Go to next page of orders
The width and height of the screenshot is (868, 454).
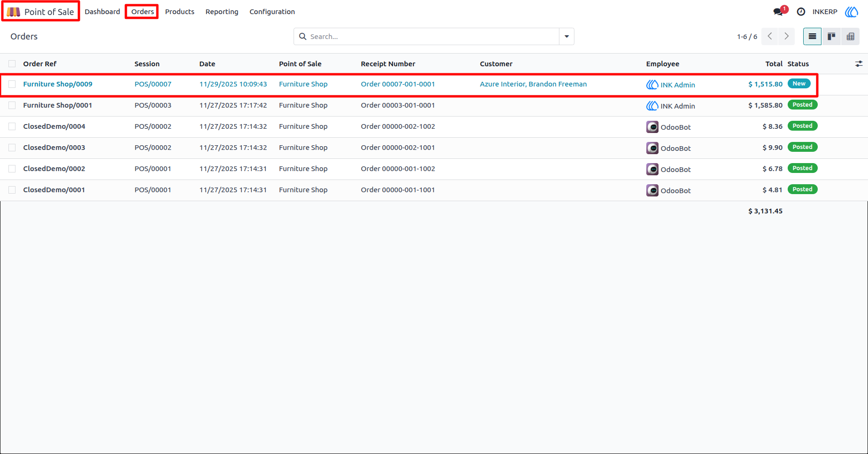787,37
